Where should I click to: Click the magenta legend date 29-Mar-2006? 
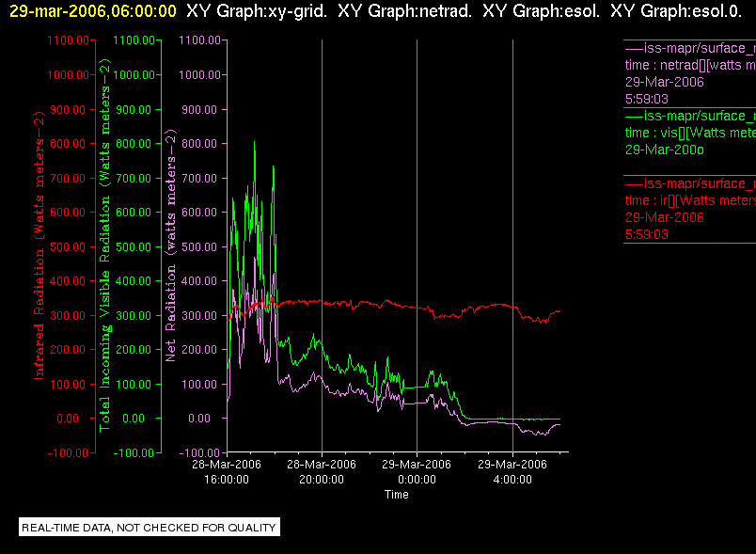[x=665, y=82]
